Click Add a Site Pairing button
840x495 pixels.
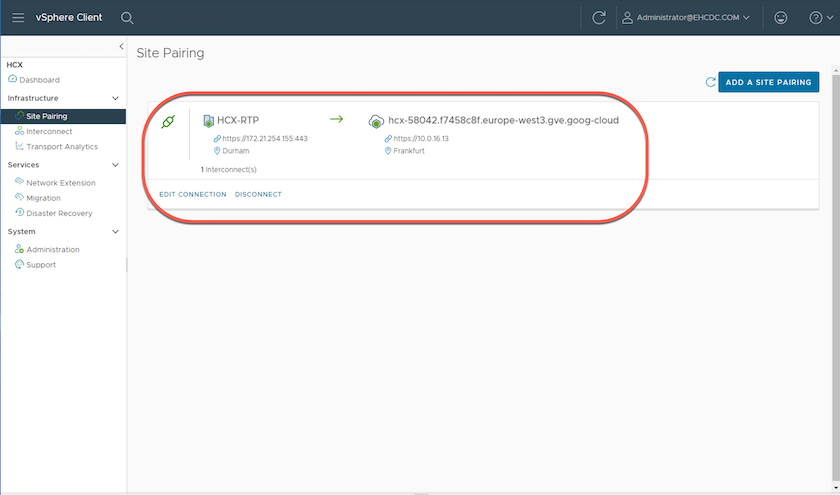click(768, 82)
